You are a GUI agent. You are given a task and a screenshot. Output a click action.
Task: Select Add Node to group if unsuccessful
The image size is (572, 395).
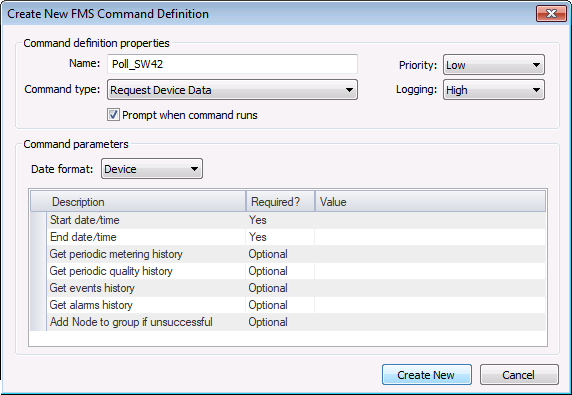(288, 322)
